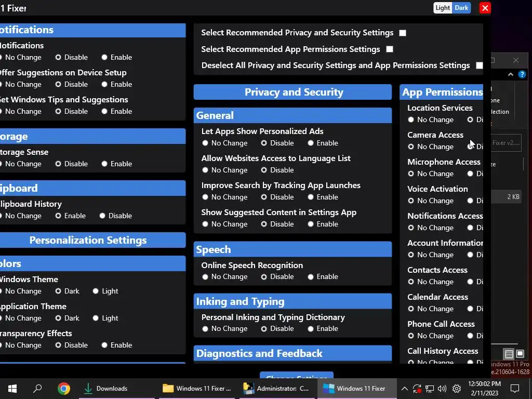The image size is (532, 399).
Task: Click the Diagnostics and Feedback section header
Action: tap(292, 353)
